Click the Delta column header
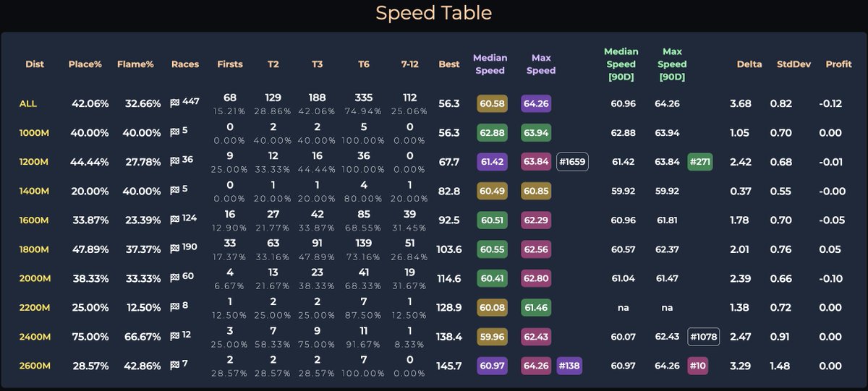Viewport: 868px width, 391px height. [749, 64]
